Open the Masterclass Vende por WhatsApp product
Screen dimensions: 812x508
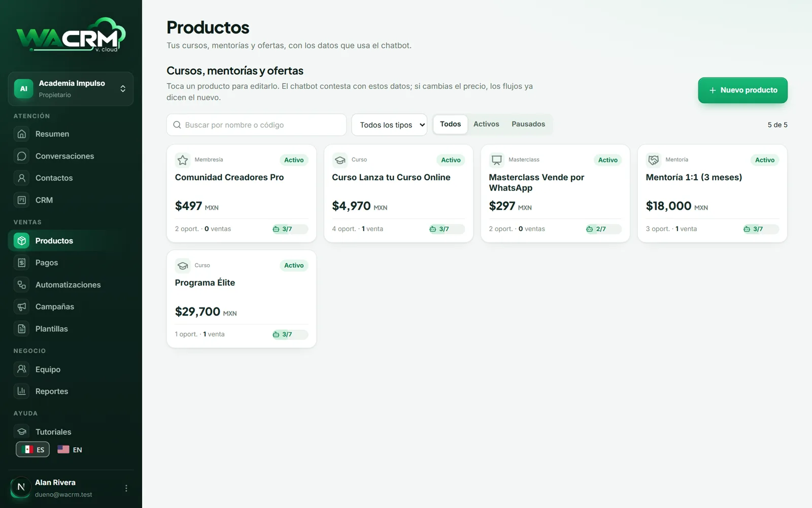(x=555, y=194)
